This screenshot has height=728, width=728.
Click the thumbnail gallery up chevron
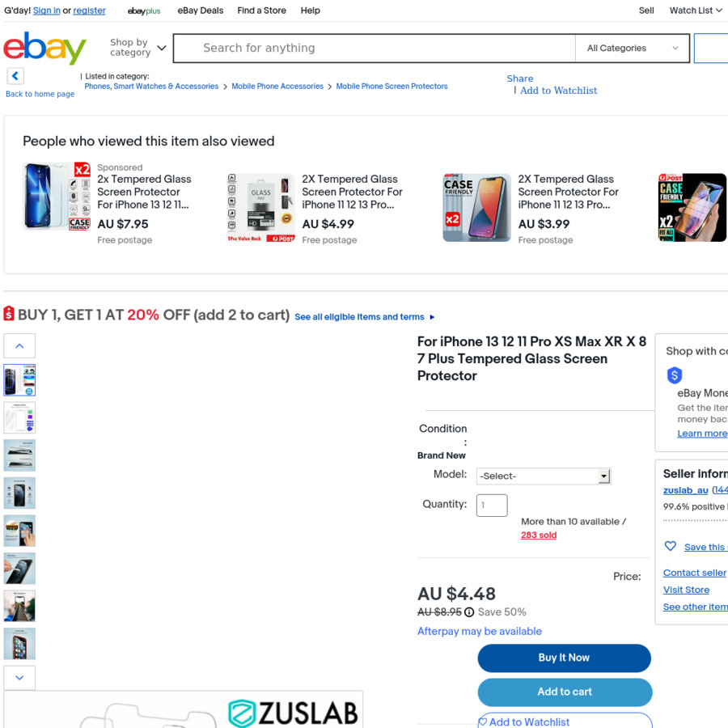(x=19, y=346)
